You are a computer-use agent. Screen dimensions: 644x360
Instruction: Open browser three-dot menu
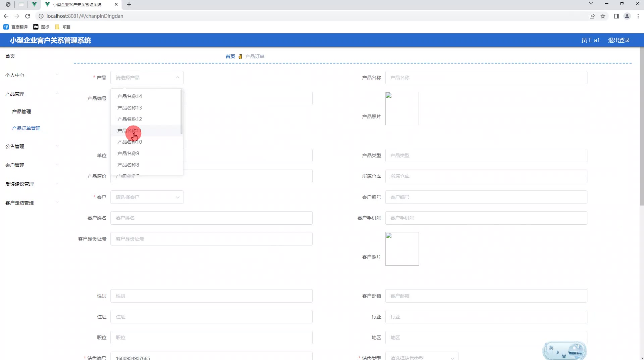[638, 16]
